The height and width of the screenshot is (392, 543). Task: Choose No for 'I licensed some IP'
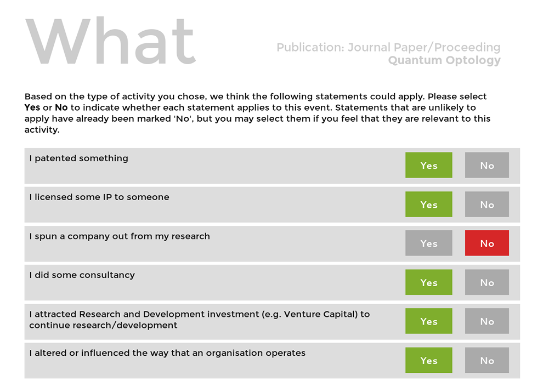pos(487,204)
